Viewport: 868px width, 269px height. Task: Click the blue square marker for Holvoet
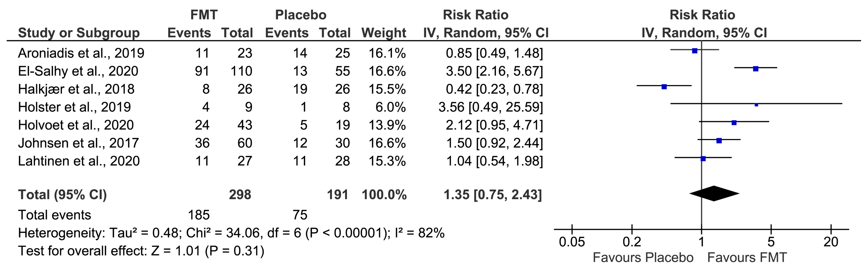click(x=734, y=123)
